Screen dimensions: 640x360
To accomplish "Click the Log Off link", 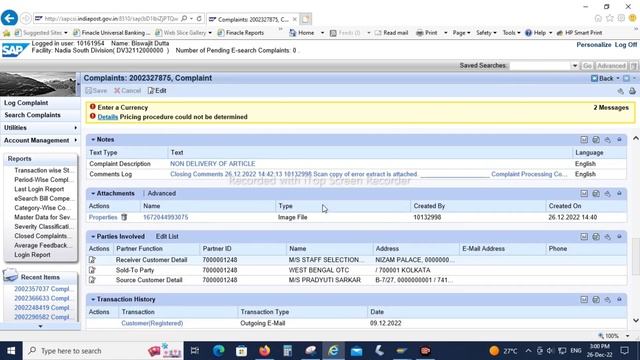I will point(626,44).
